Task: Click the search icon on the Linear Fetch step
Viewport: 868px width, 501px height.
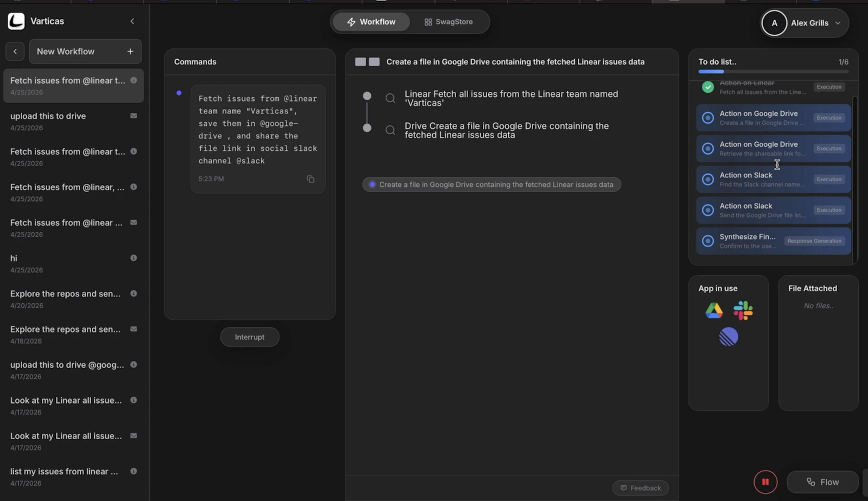Action: tap(390, 98)
